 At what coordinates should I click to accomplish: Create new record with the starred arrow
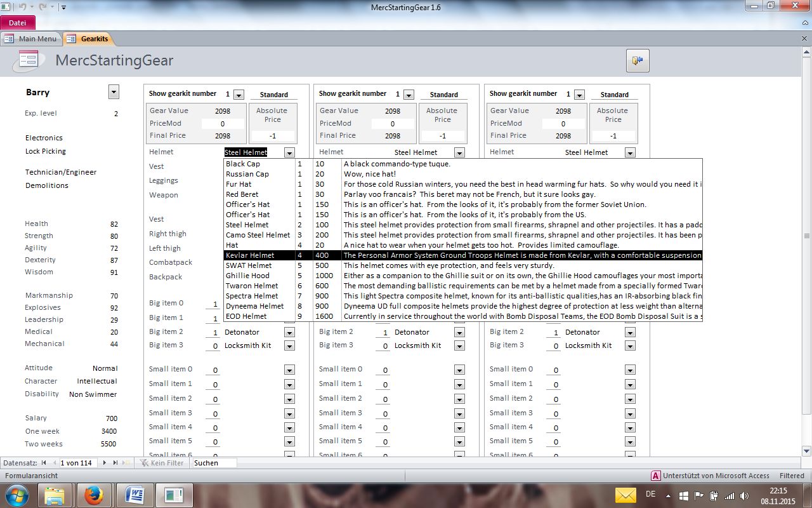(x=127, y=463)
